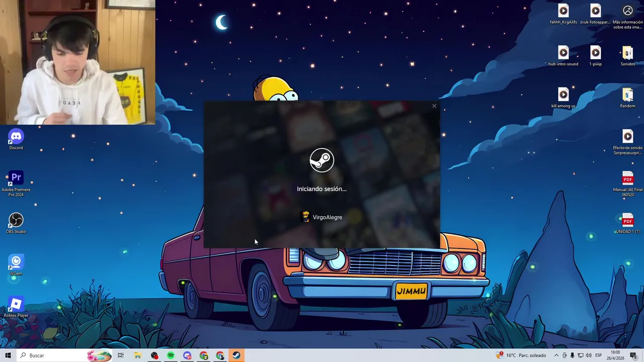Switch to Steam in the taskbar
Image resolution: width=644 pixels, height=362 pixels.
point(236,355)
